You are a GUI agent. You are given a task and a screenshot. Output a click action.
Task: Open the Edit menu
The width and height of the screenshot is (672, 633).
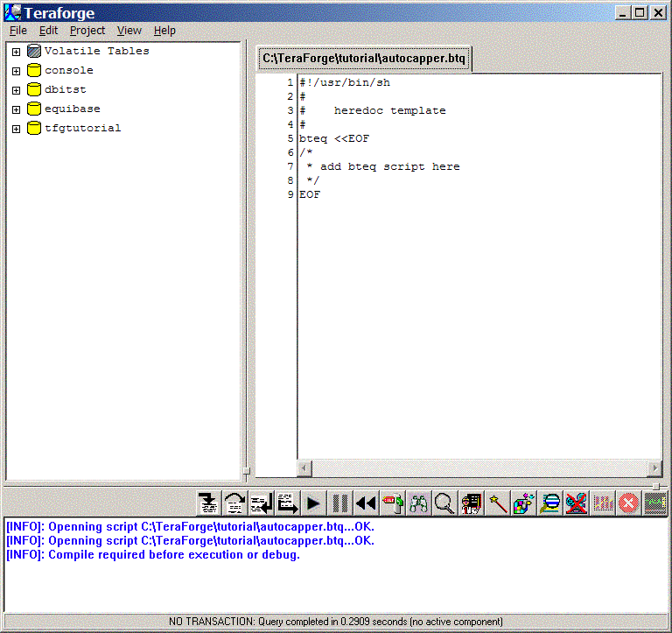(48, 31)
